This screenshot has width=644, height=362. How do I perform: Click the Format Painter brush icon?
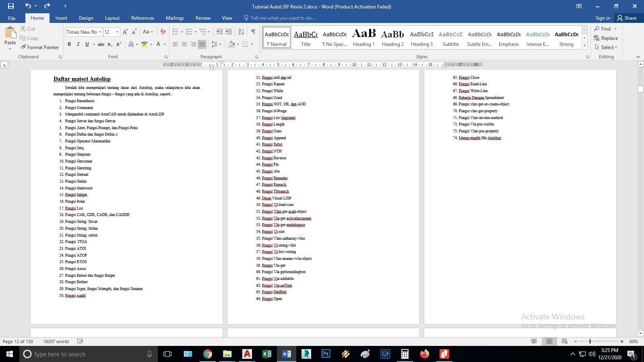pyautogui.click(x=23, y=47)
